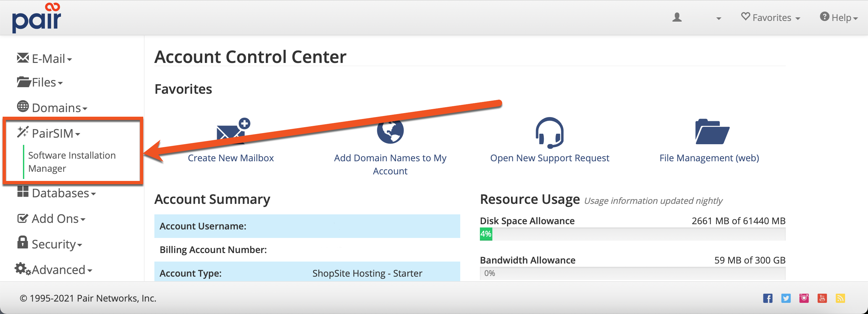Image resolution: width=868 pixels, height=314 pixels.
Task: Open the Help top menu
Action: tap(839, 17)
